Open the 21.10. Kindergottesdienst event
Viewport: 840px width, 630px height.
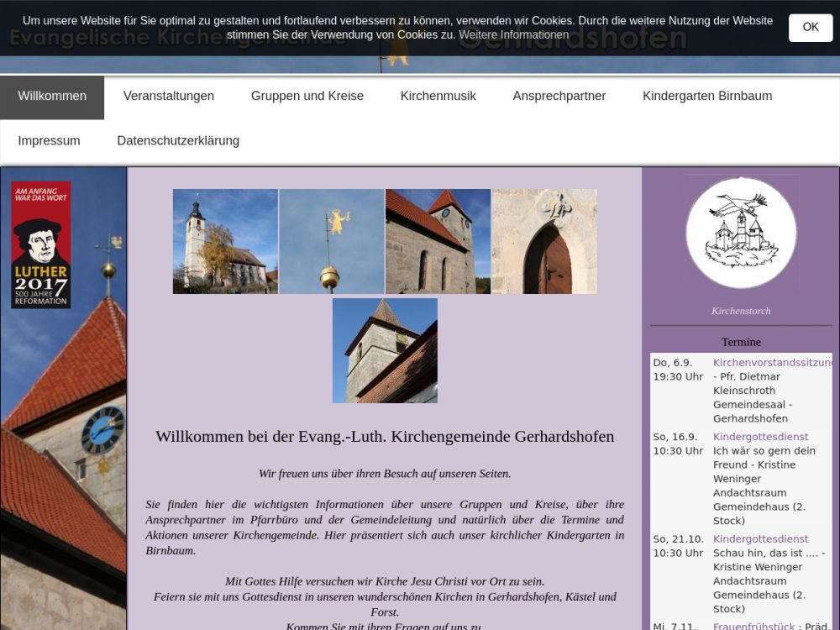pos(760,539)
